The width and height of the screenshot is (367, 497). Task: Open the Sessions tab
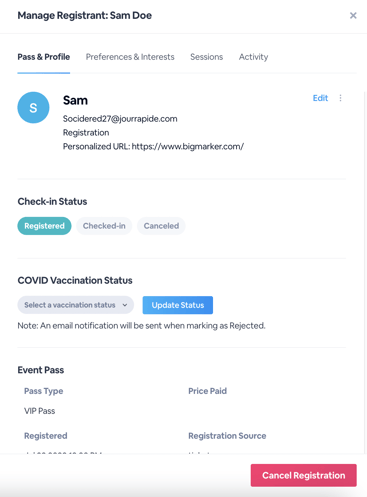(x=207, y=57)
